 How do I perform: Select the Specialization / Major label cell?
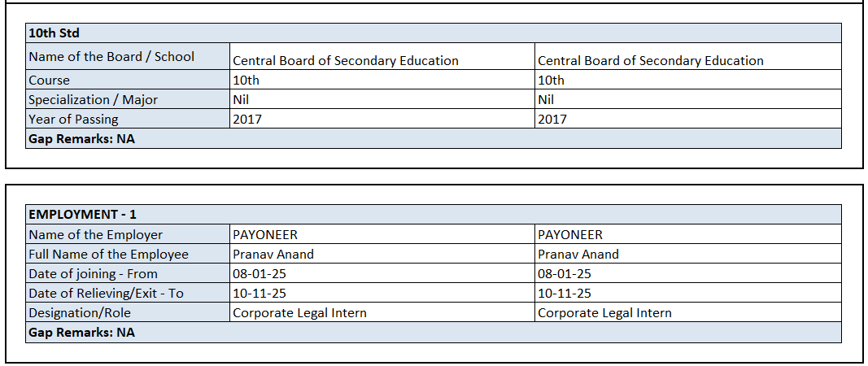pos(93,100)
